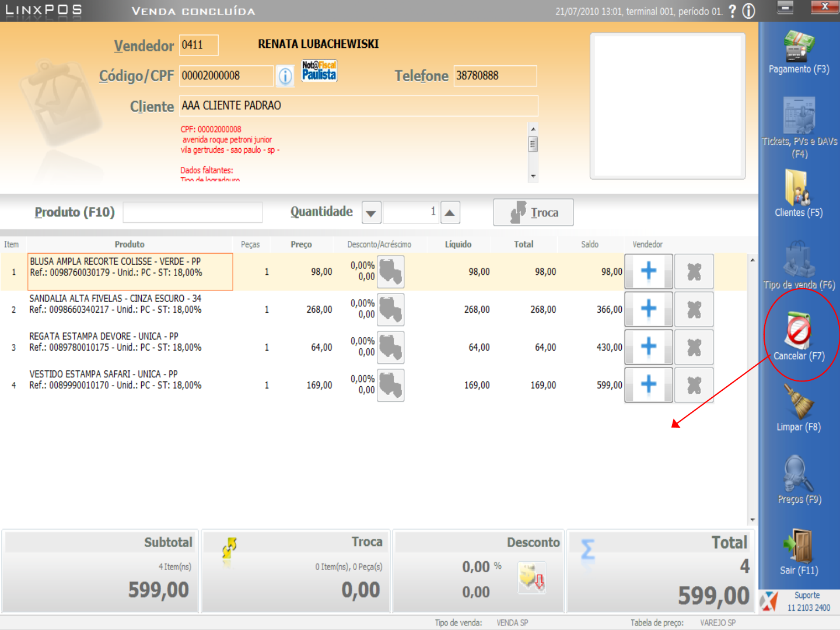This screenshot has height=630, width=840.
Task: Focus the Produto (F10) input field
Action: click(x=192, y=212)
